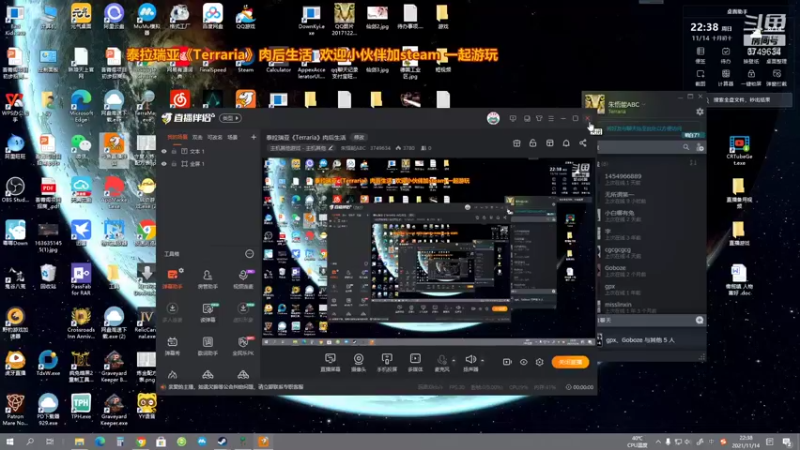Click the recording camera icon beside settings

[507, 362]
